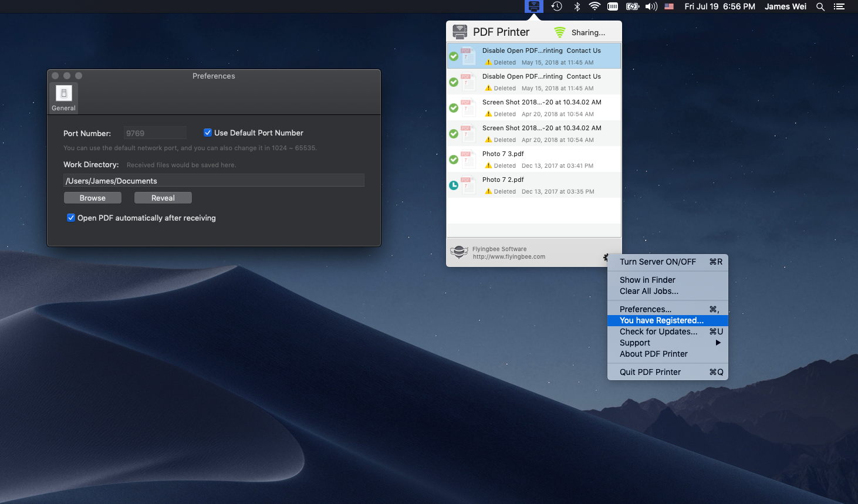Toggle Open PDF automatically after receiving
This screenshot has height=504, width=858.
pos(71,218)
